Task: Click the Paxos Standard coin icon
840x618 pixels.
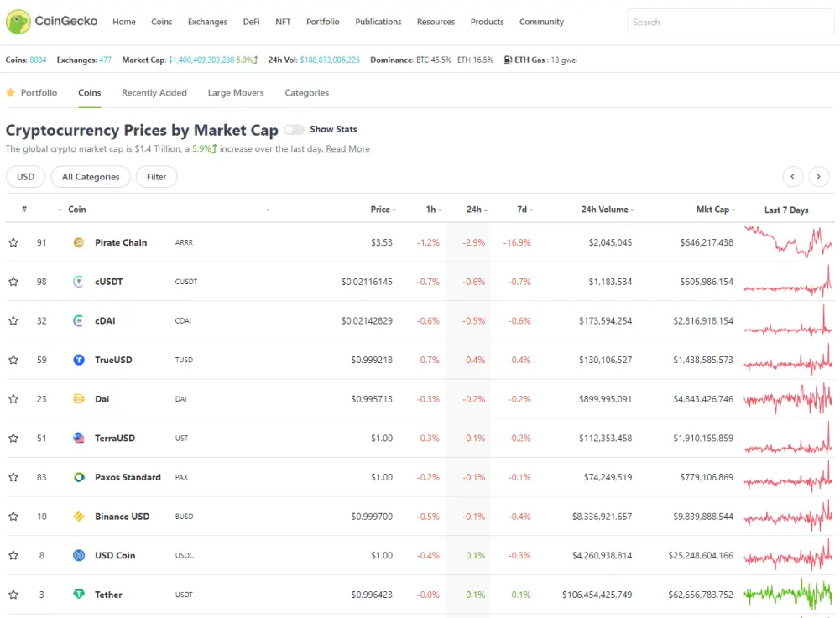Action: 79,477
